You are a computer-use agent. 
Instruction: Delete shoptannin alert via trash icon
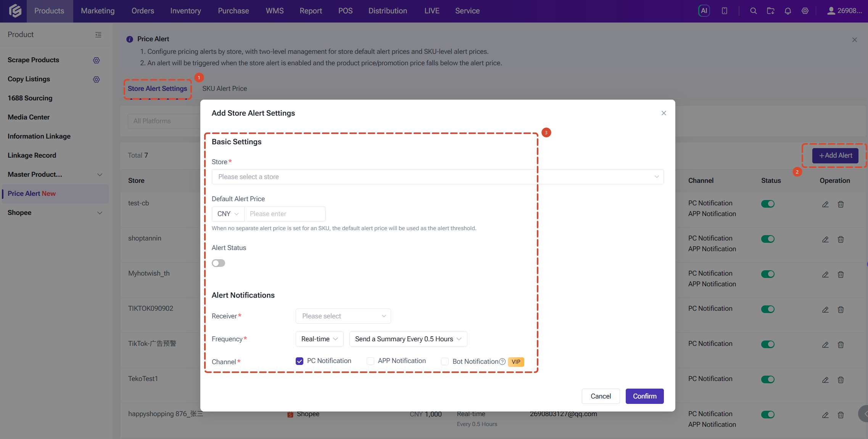841,239
